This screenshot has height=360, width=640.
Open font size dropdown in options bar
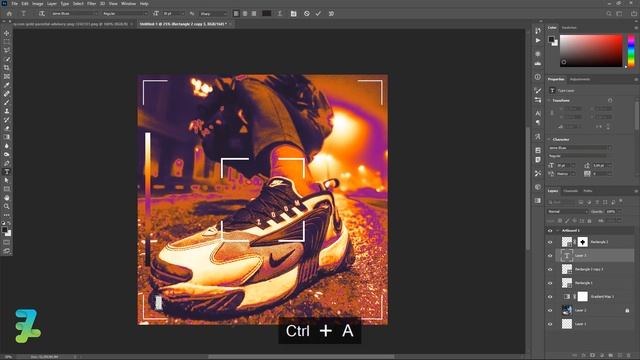click(x=173, y=13)
